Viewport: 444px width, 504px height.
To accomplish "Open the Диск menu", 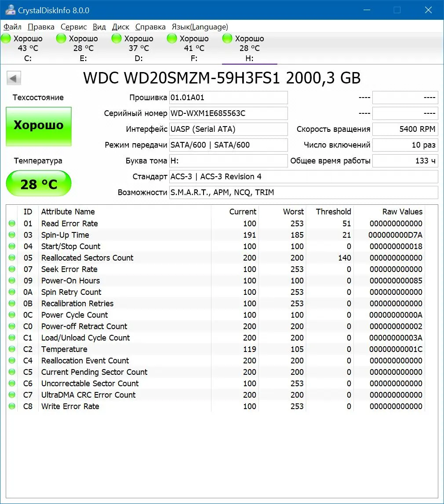I will [x=120, y=27].
